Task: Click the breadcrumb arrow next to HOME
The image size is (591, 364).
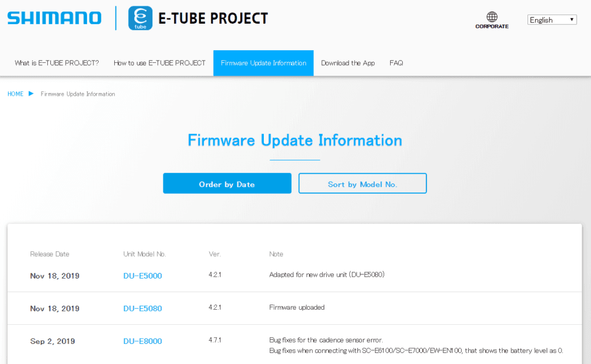Action: 30,93
